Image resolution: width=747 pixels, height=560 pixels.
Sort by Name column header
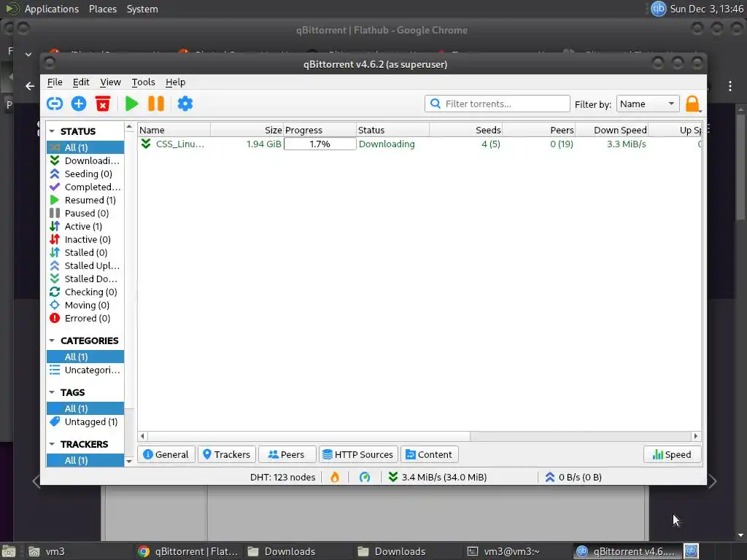pyautogui.click(x=174, y=130)
